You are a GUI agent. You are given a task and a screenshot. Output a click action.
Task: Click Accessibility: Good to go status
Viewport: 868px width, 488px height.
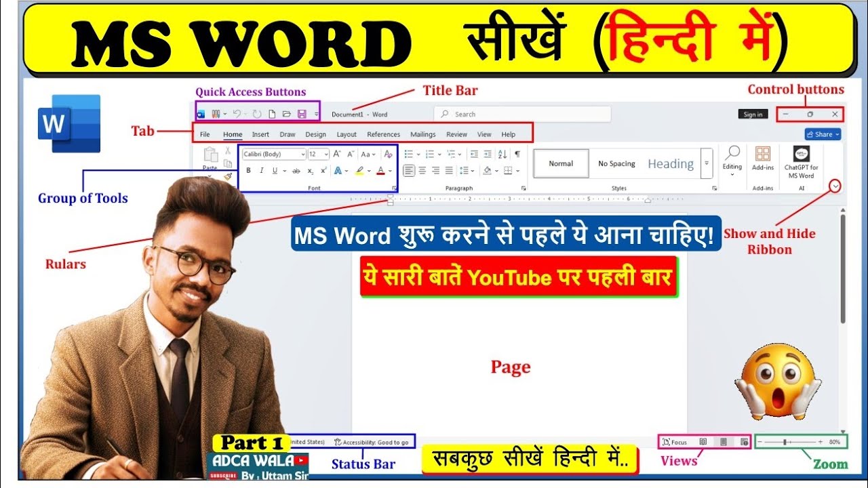click(372, 442)
